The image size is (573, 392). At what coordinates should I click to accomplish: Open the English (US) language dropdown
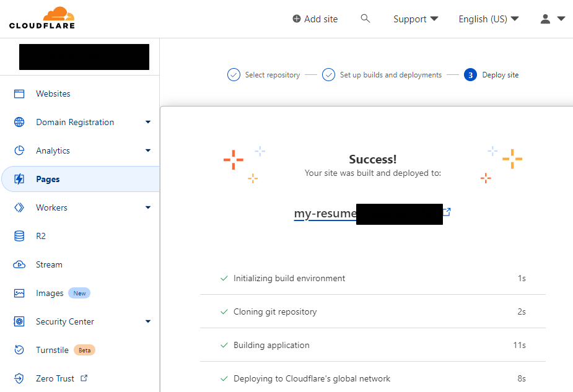489,19
